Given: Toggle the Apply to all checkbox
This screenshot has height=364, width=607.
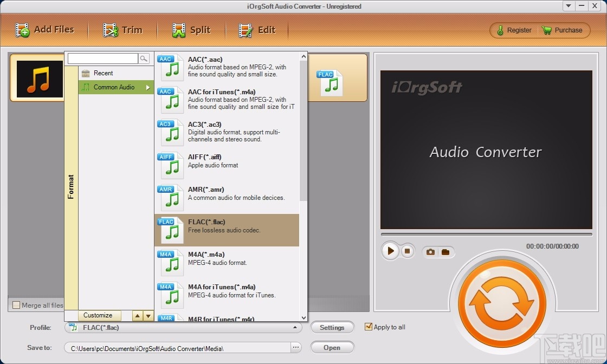Looking at the screenshot, I should pos(369,327).
